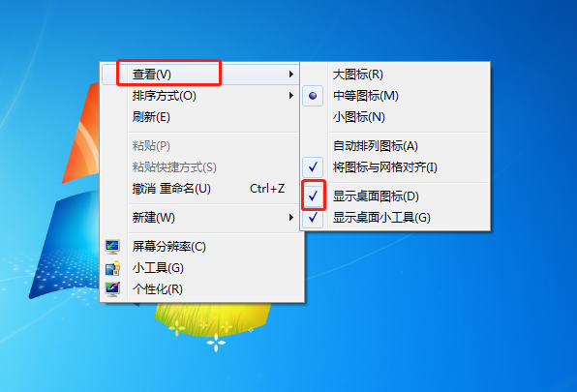The image size is (577, 392).
Task: Expand the 排序方式(O) submenu arrow
Action: pos(291,96)
